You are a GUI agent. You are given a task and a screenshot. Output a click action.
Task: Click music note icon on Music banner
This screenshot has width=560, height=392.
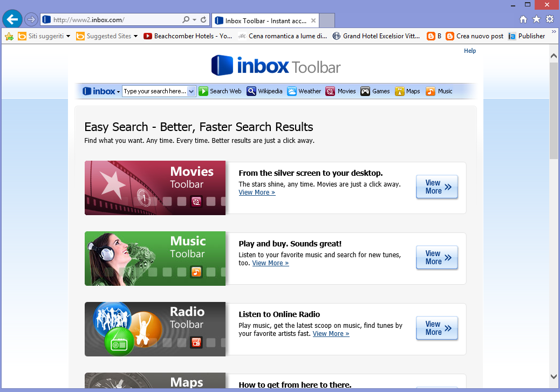[196, 272]
